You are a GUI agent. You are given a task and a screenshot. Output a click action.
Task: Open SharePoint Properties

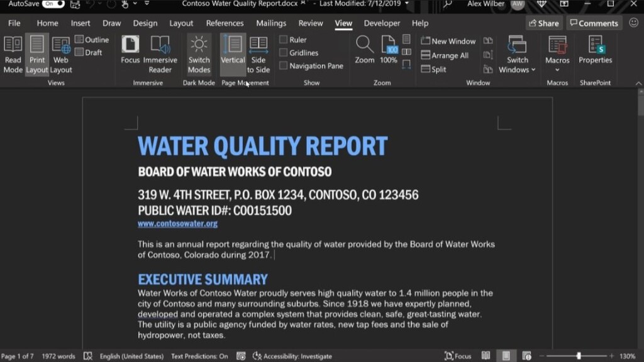point(595,50)
